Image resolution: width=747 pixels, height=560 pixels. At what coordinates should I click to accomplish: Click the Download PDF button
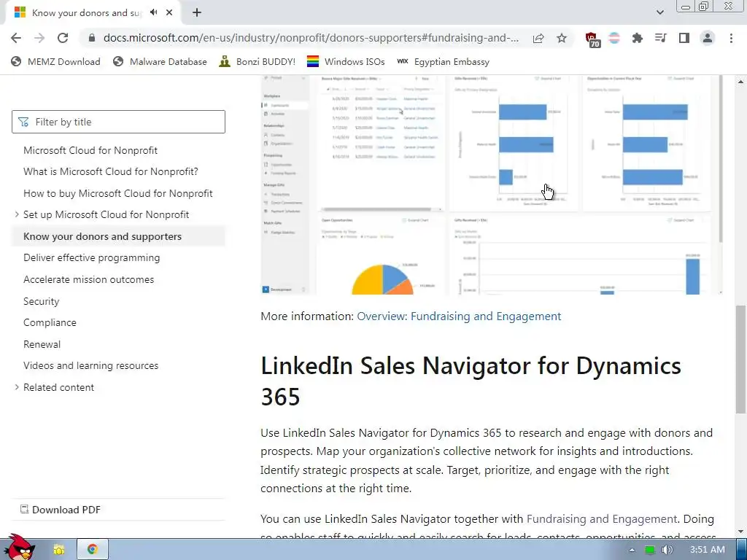[x=61, y=510]
